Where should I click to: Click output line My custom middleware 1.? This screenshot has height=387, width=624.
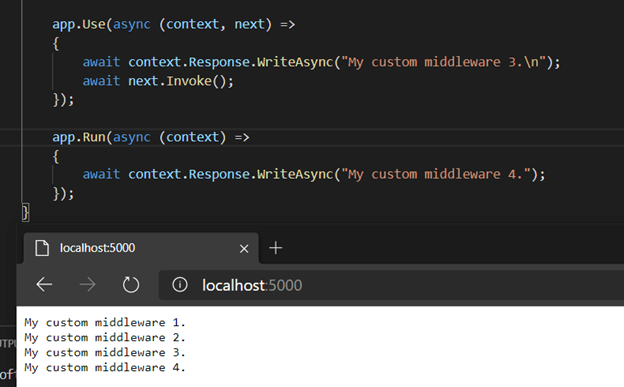pyautogui.click(x=105, y=322)
